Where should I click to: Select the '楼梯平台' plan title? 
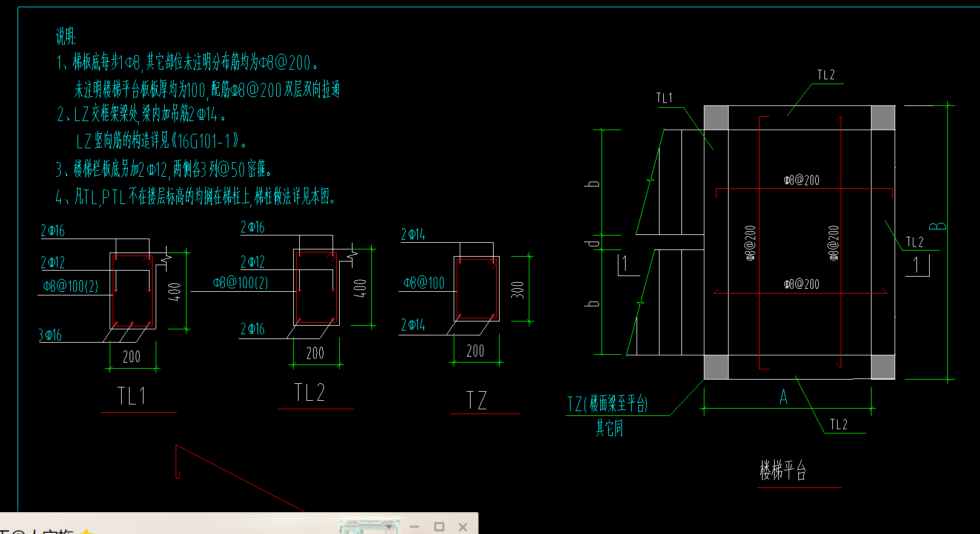783,470
